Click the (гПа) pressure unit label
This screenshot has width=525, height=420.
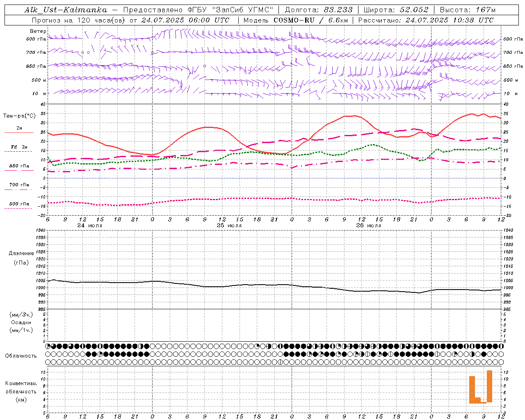(21, 262)
